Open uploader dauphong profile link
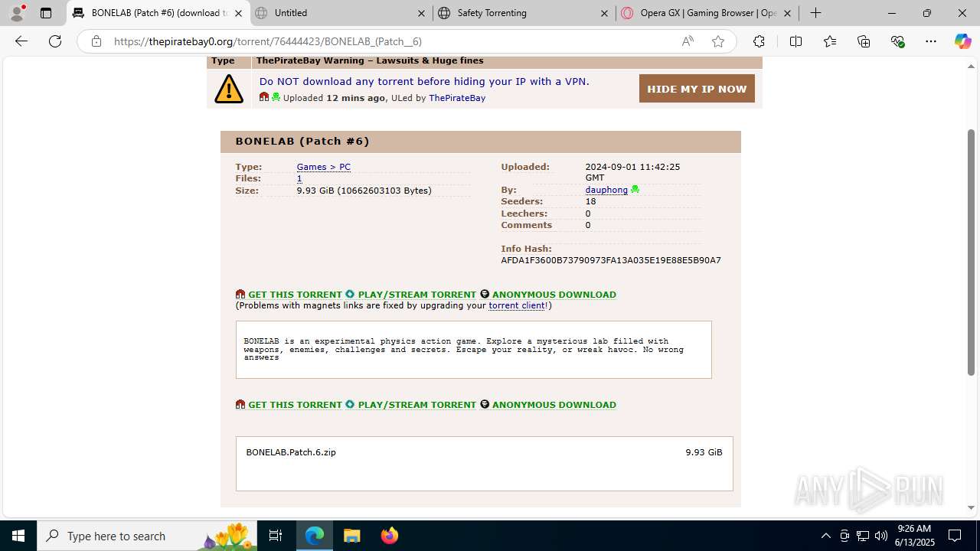The width and height of the screenshot is (980, 551). (x=606, y=190)
